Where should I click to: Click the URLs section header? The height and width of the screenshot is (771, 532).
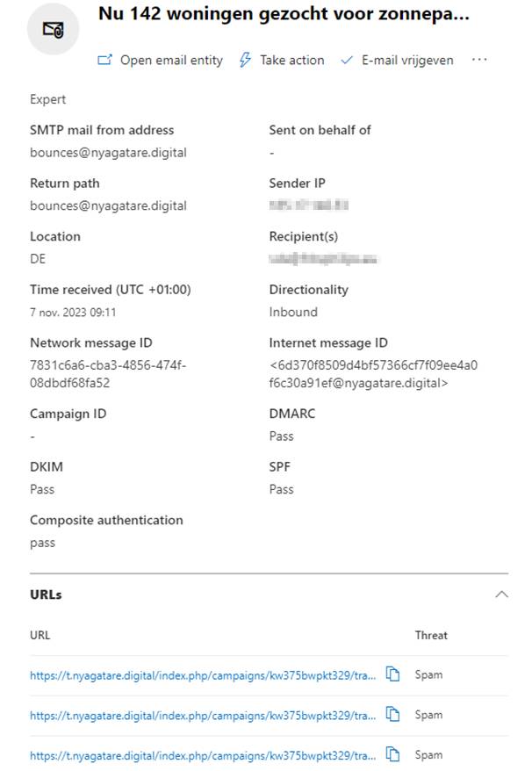(x=46, y=594)
